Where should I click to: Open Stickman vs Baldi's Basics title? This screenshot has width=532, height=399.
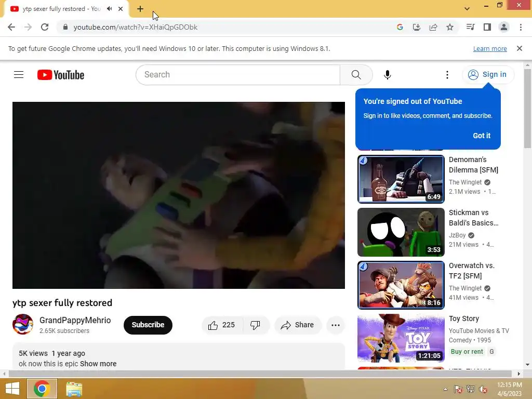coord(473,218)
